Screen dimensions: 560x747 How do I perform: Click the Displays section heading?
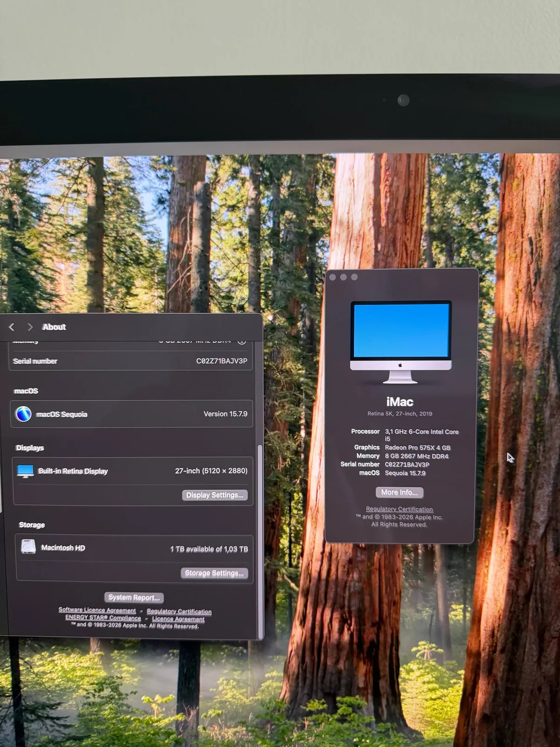(30, 448)
